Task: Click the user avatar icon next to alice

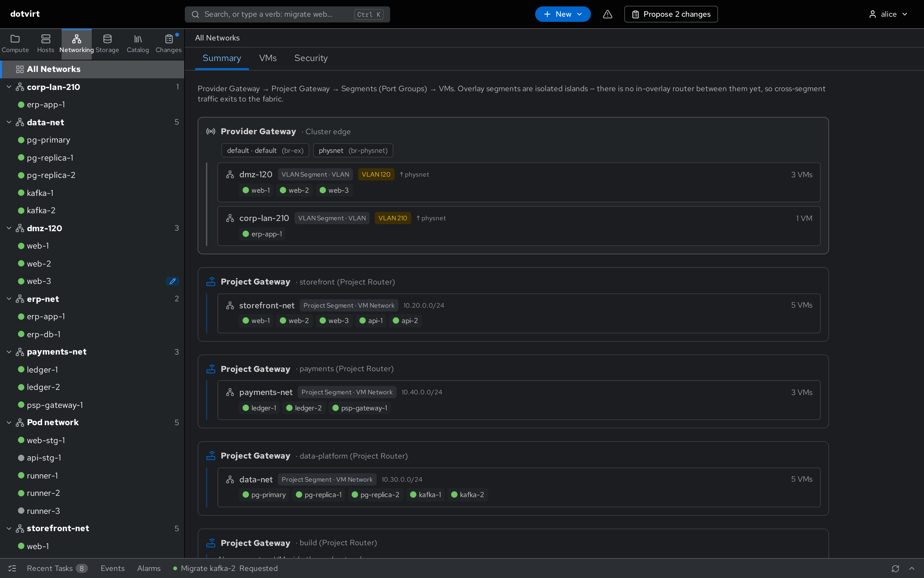Action: click(x=872, y=14)
